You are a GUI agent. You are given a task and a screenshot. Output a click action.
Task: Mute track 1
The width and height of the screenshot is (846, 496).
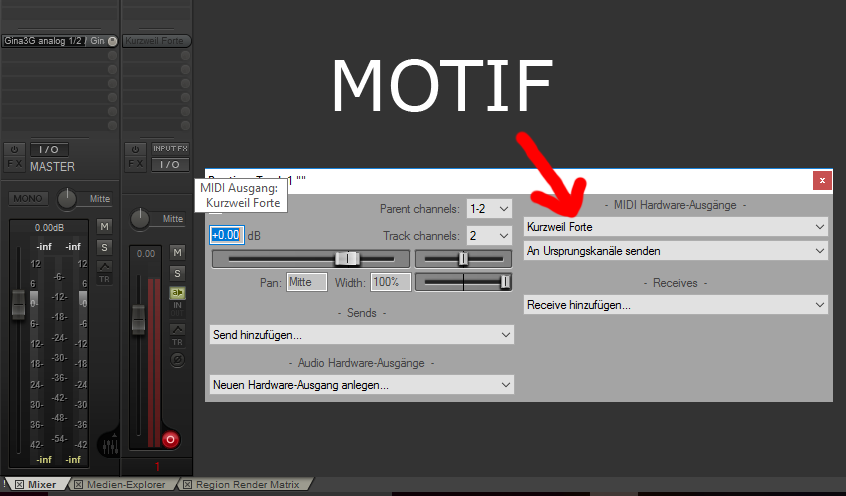pyautogui.click(x=177, y=253)
